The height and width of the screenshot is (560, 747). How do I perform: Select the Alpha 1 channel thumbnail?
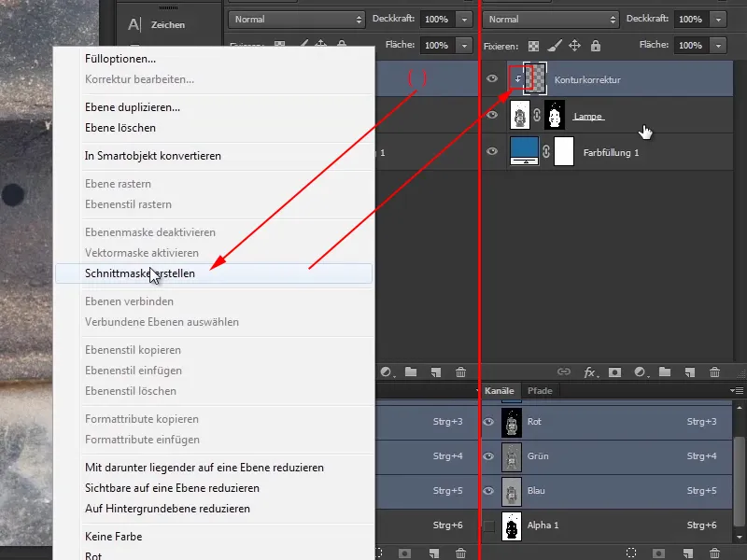[x=512, y=526]
